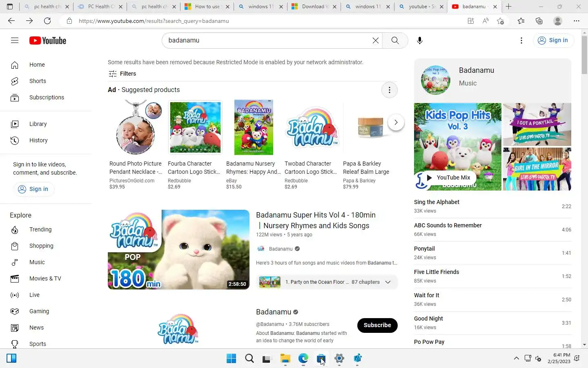Open the YouTube hamburger guide menu
The image size is (588, 368).
pos(15,40)
